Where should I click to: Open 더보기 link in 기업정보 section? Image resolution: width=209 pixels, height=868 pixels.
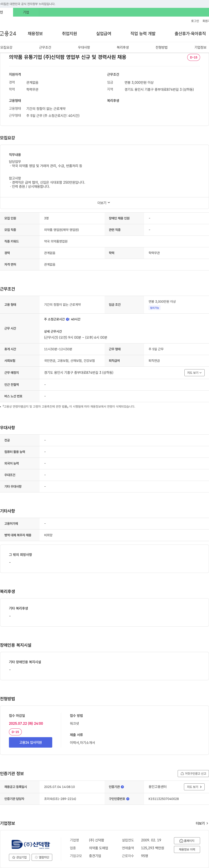click(x=202, y=823)
